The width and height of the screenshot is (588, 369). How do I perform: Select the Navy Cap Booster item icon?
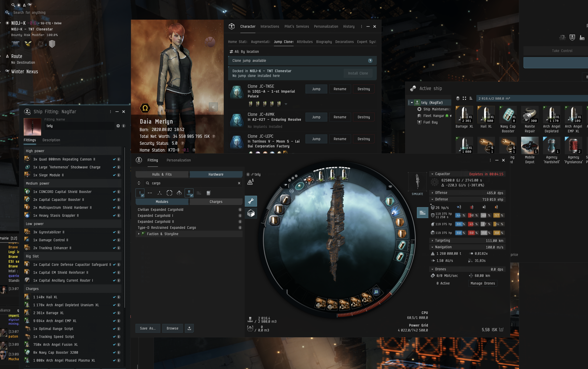508,114
